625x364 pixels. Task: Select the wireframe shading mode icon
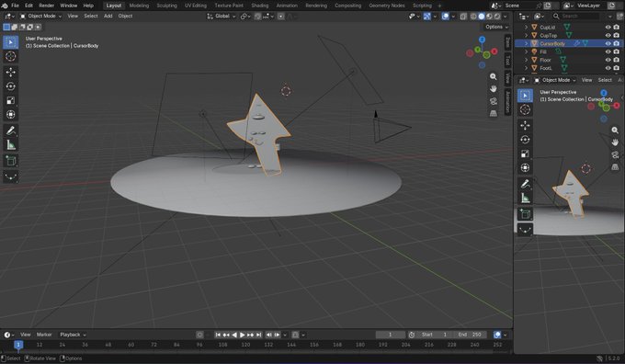click(x=473, y=17)
